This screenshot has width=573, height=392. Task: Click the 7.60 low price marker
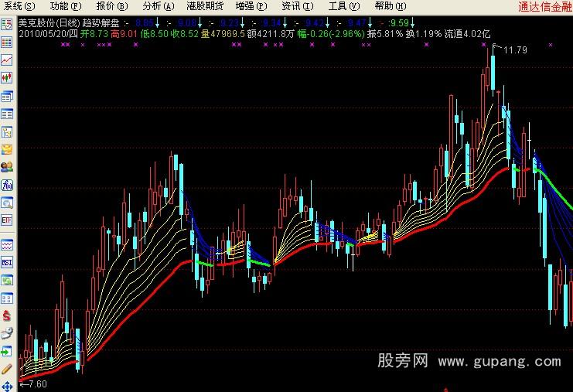(x=34, y=384)
